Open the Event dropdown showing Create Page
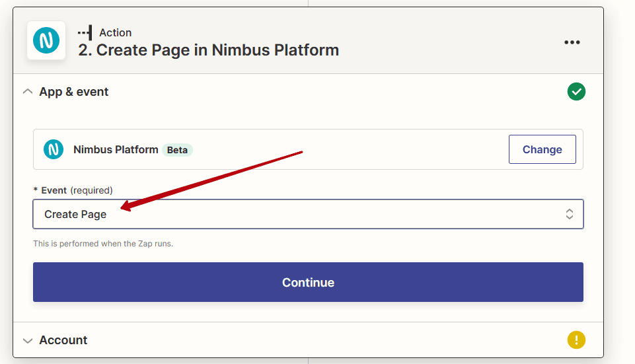The image size is (635, 364). point(308,214)
